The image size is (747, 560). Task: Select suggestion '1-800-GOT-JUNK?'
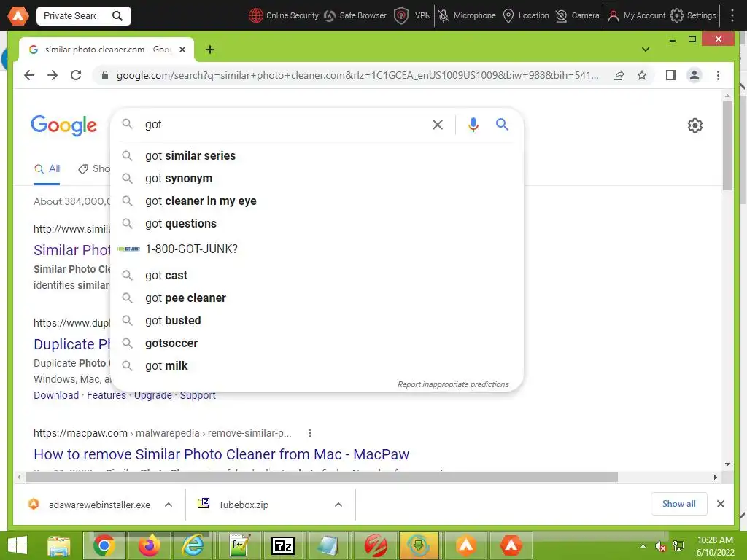tap(317, 249)
